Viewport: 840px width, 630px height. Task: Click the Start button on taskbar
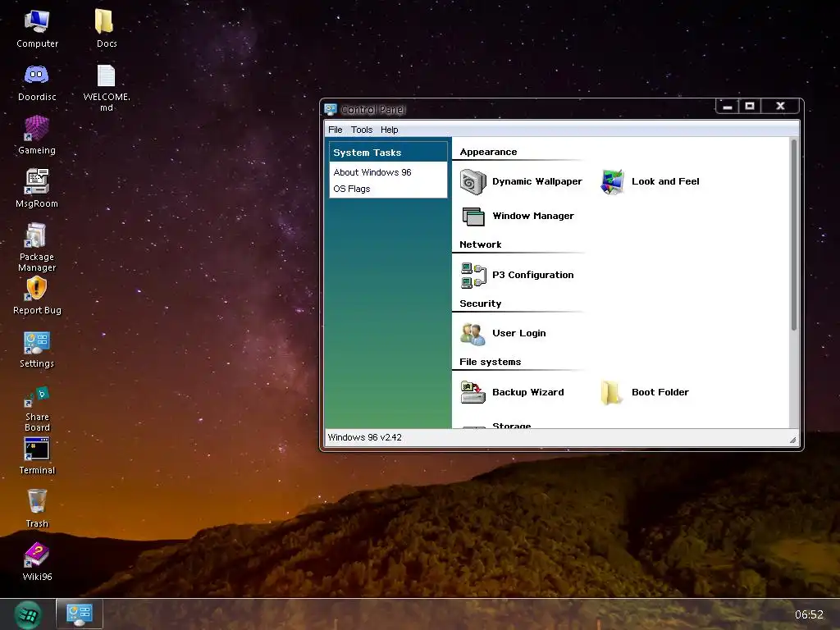pyautogui.click(x=27, y=614)
